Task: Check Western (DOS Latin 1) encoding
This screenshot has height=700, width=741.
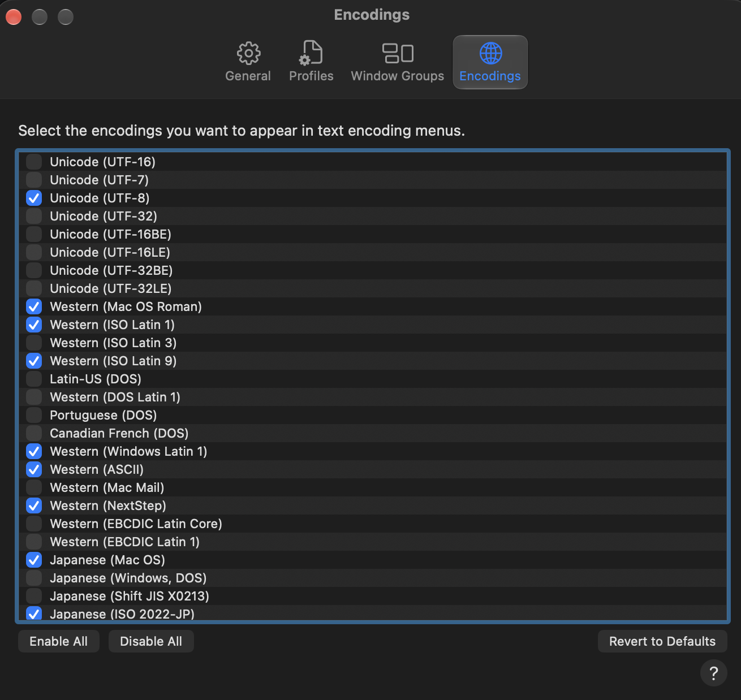Action: point(34,397)
